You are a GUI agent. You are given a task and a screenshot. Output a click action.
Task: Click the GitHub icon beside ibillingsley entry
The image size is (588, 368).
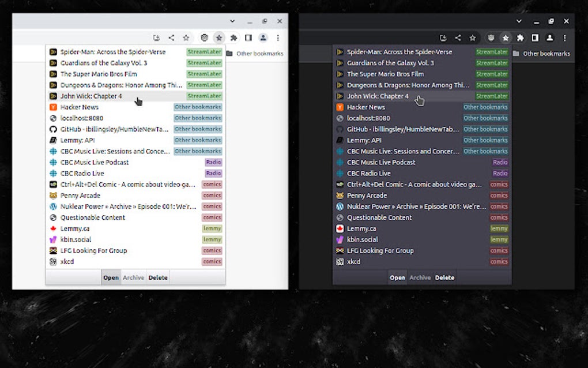(53, 129)
